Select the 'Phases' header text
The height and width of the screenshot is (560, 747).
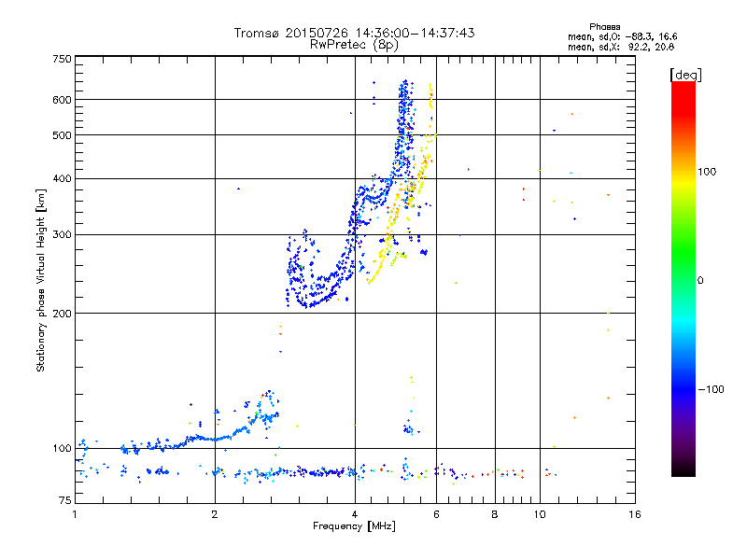point(604,27)
